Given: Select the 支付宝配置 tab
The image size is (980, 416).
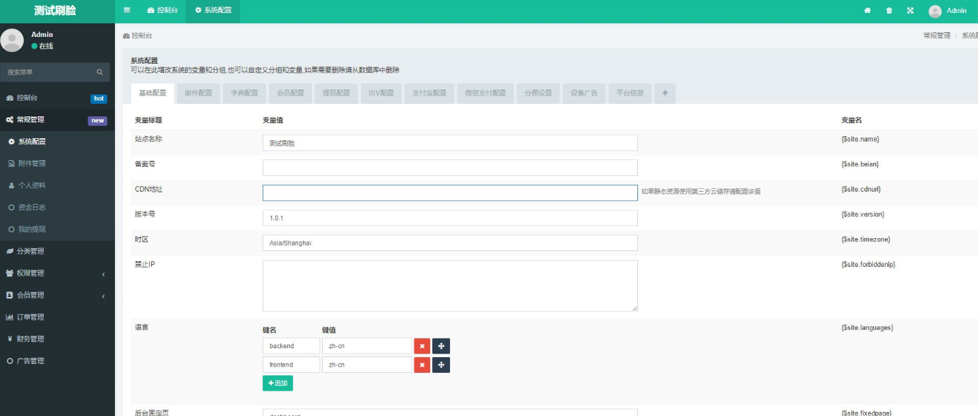Looking at the screenshot, I should click(x=429, y=93).
